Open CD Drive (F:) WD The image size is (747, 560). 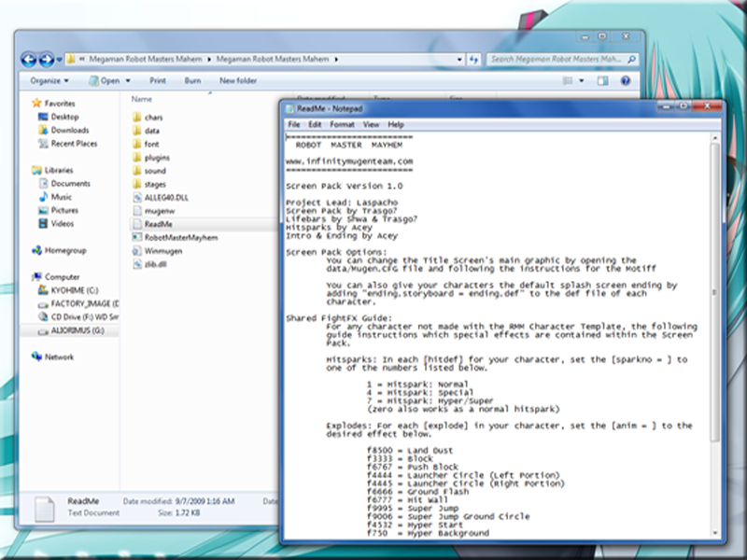[85, 316]
